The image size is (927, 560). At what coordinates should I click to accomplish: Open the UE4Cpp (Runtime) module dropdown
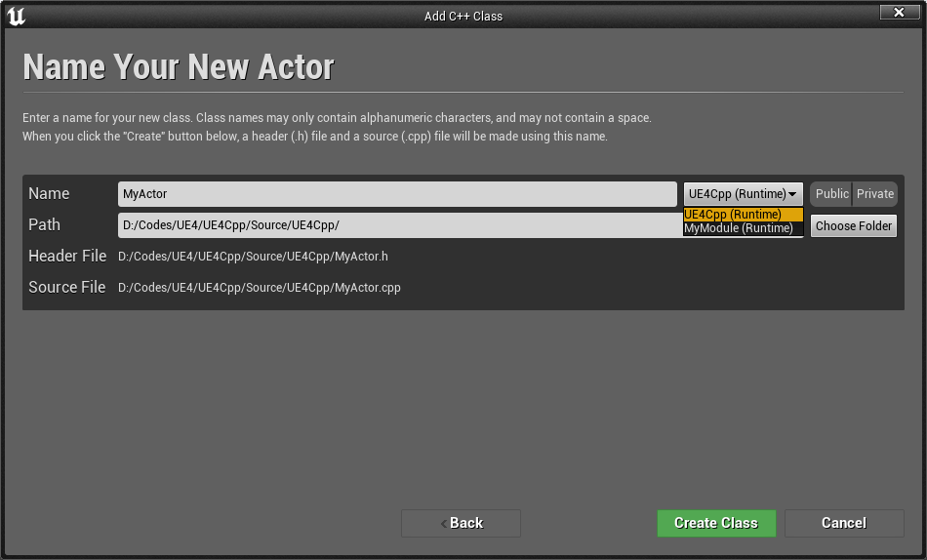tap(744, 194)
